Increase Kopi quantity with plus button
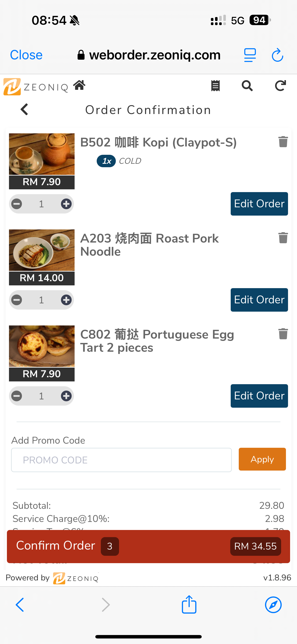297x644 pixels. click(x=66, y=204)
